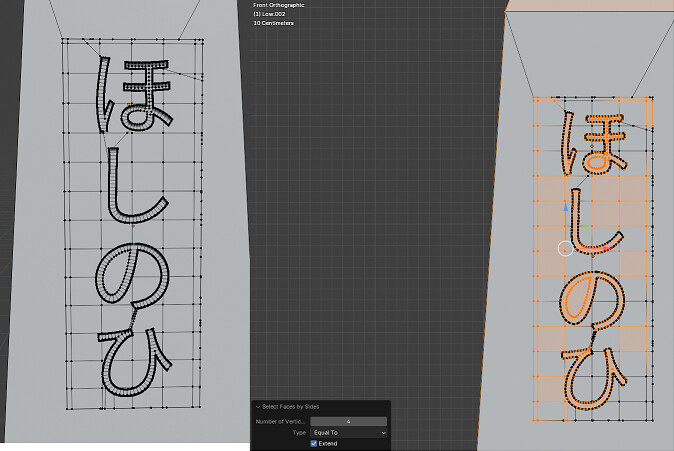Collapse the Select Faces by Sides panel
674x451 pixels.
click(x=258, y=407)
